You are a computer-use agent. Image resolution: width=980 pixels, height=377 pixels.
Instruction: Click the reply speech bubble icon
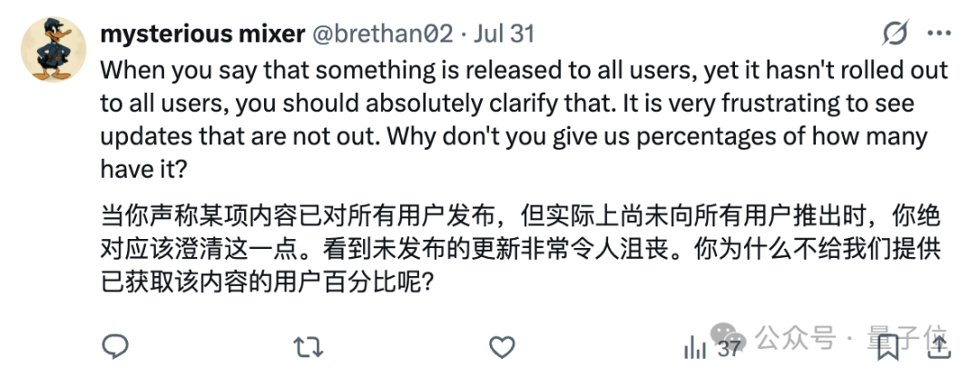(115, 347)
